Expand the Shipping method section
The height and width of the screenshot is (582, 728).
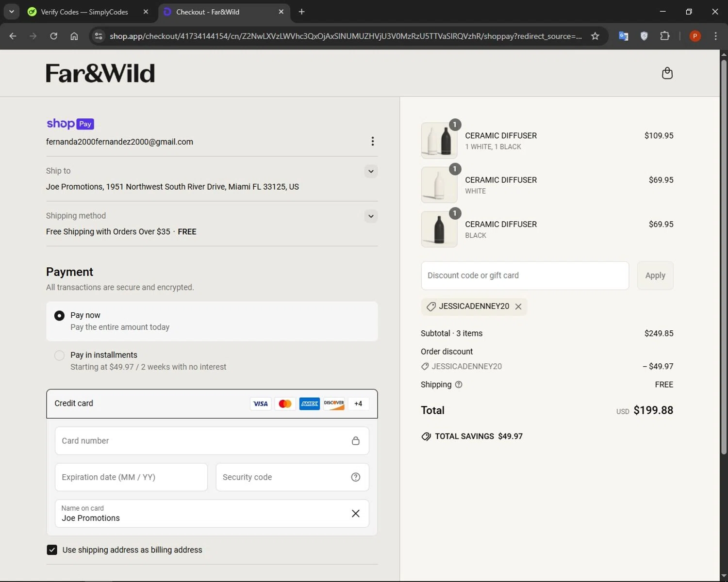click(371, 216)
